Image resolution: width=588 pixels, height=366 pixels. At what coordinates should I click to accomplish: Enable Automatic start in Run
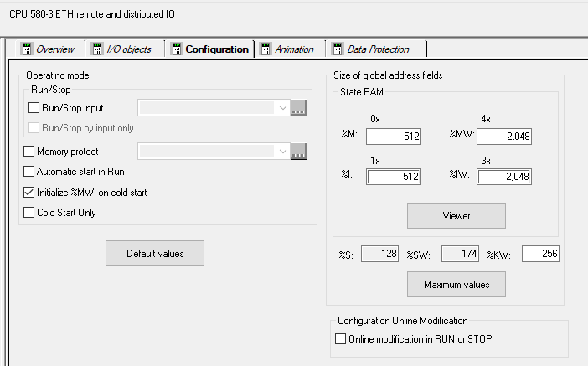click(x=29, y=172)
